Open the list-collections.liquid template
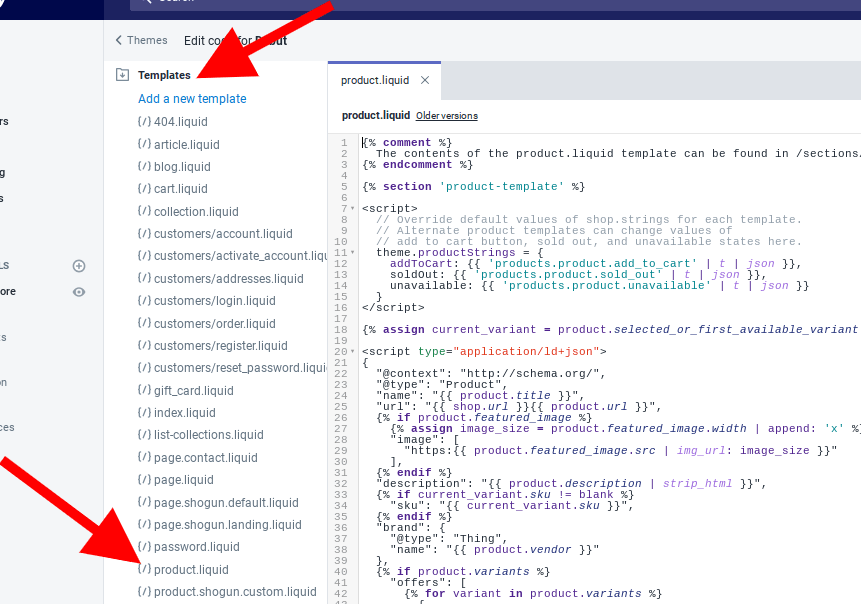Viewport: 861px width, 604px height. [x=200, y=435]
